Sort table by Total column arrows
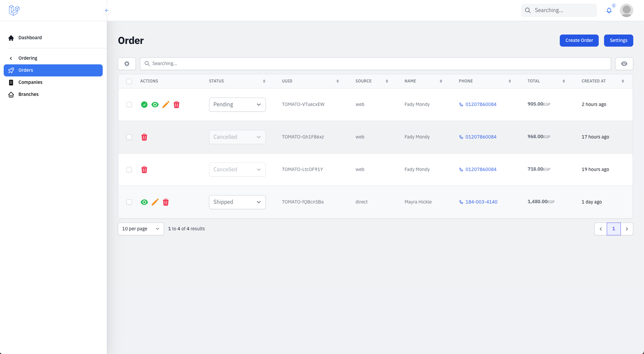 [x=564, y=81]
